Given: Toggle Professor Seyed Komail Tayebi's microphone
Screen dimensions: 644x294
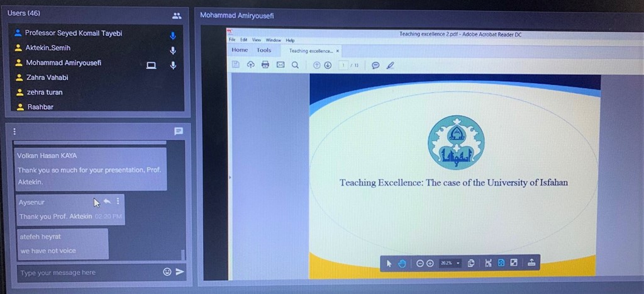Looking at the screenshot, I should point(173,36).
